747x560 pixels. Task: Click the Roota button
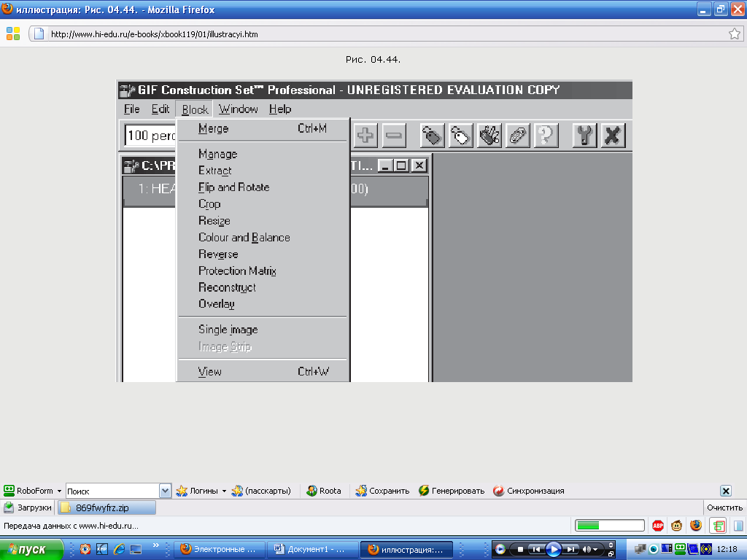(x=324, y=491)
